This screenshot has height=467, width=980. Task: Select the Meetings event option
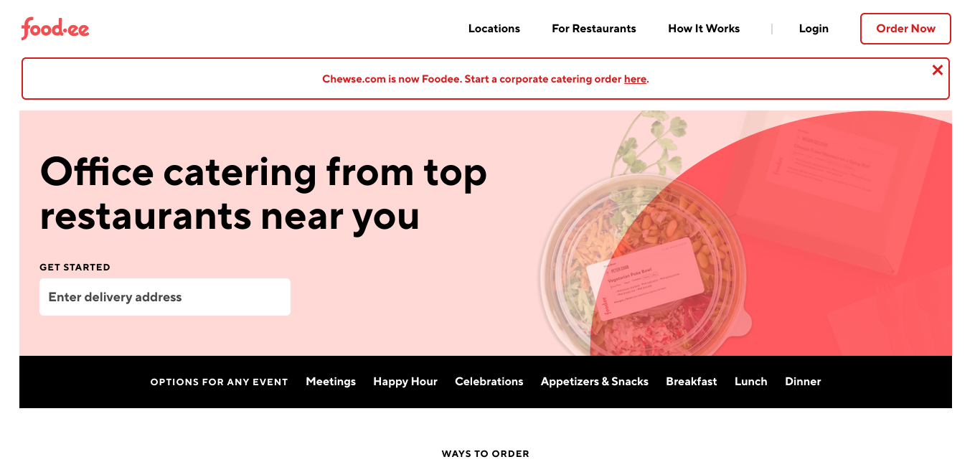(331, 382)
